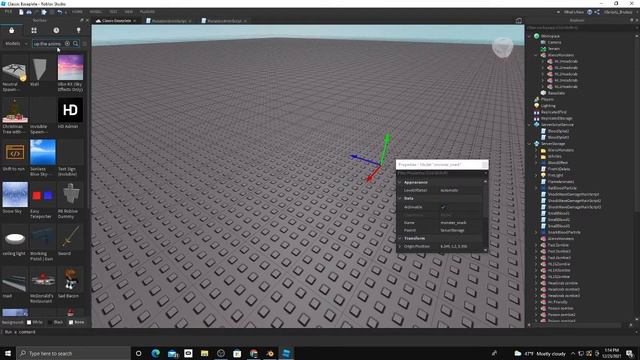Click the Name property value field
The image size is (640, 360).
click(x=460, y=223)
